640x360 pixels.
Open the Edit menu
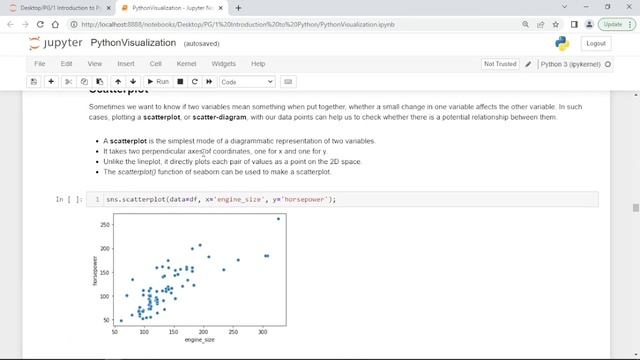66,64
